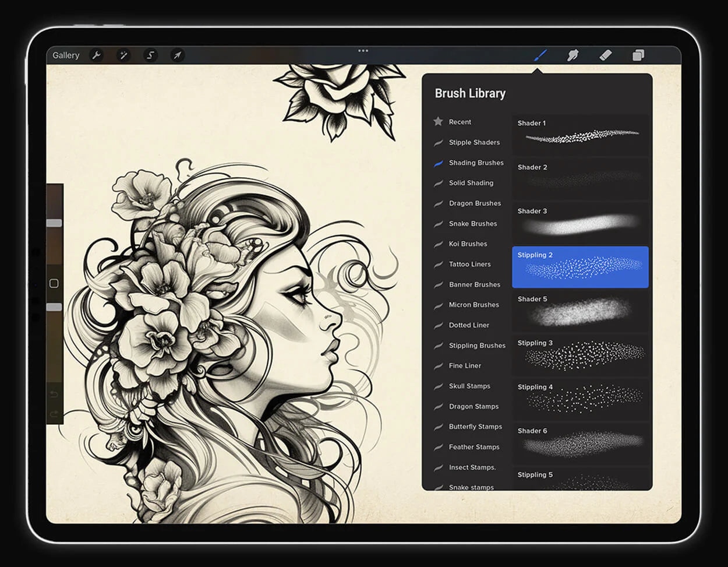Select the highlighted Stippling 2 brush
The width and height of the screenshot is (728, 567).
[580, 267]
